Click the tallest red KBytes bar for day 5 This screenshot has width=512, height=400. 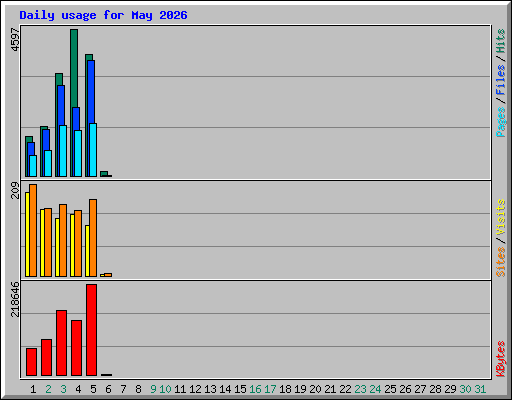pos(91,330)
